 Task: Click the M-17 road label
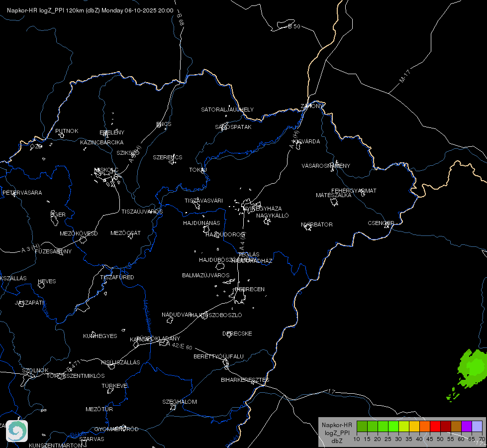(405, 76)
